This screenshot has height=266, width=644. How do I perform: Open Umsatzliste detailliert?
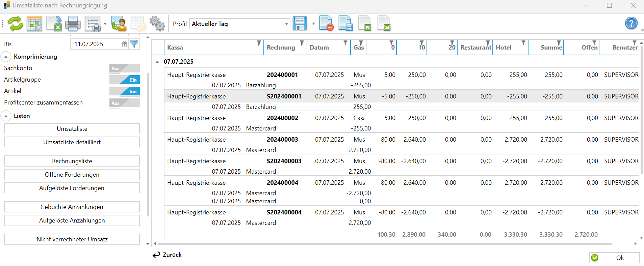click(x=72, y=142)
